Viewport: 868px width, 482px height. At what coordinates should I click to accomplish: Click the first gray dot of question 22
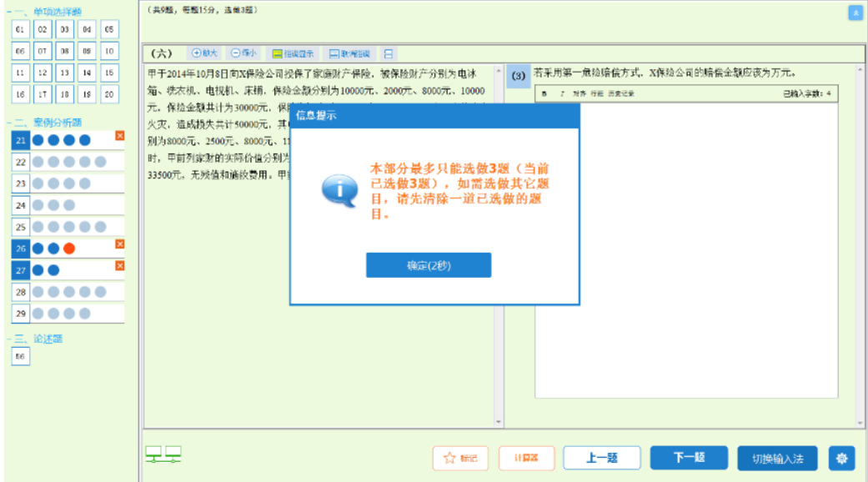[38, 162]
